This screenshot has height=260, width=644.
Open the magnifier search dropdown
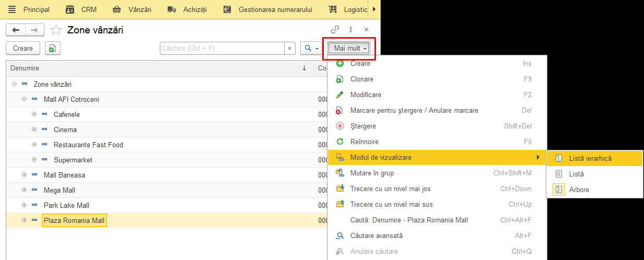pyautogui.click(x=311, y=48)
